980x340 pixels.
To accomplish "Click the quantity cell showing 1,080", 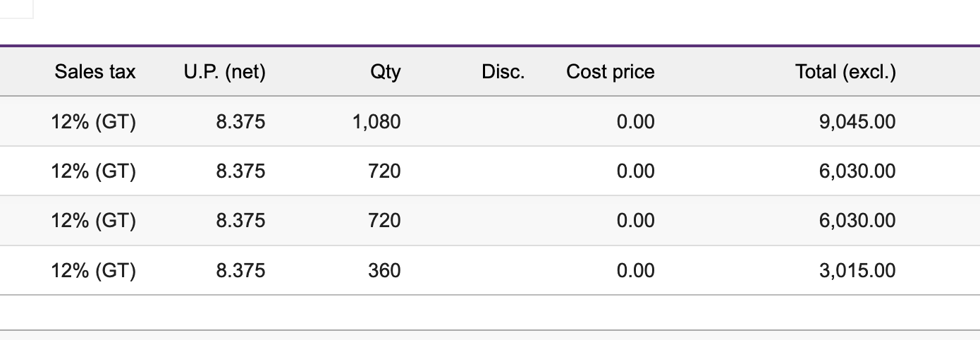I will click(376, 122).
